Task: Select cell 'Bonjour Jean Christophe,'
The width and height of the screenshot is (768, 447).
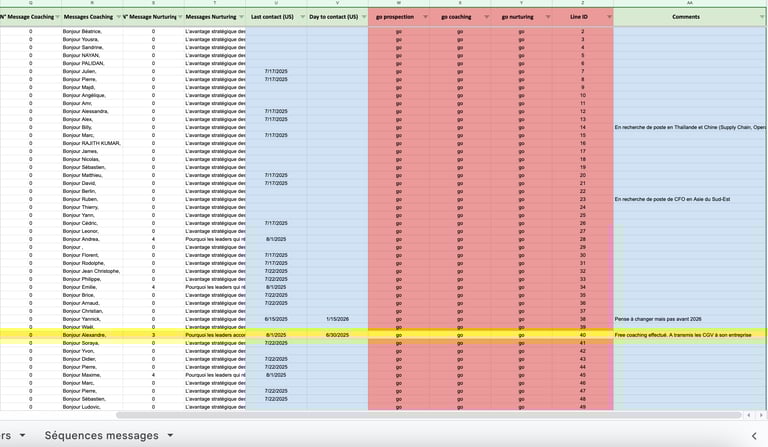Action: click(92, 271)
